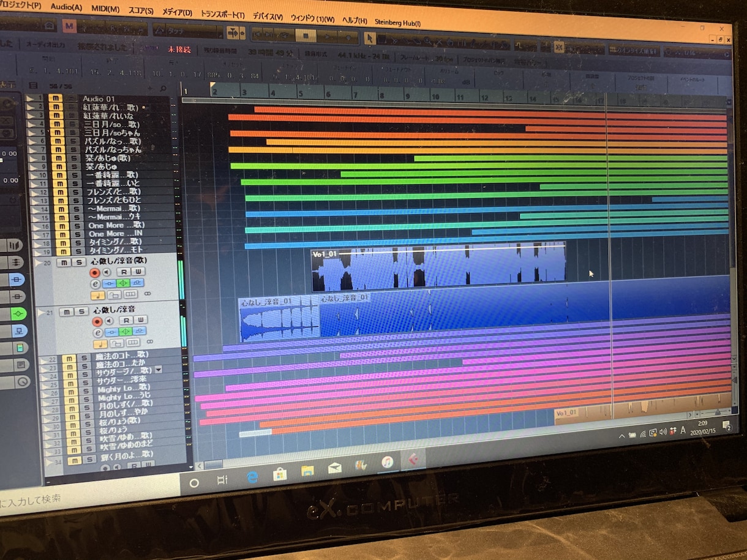Open the dropdown arrow on the サウダージ track
This screenshot has height=560, width=747.
(158, 370)
